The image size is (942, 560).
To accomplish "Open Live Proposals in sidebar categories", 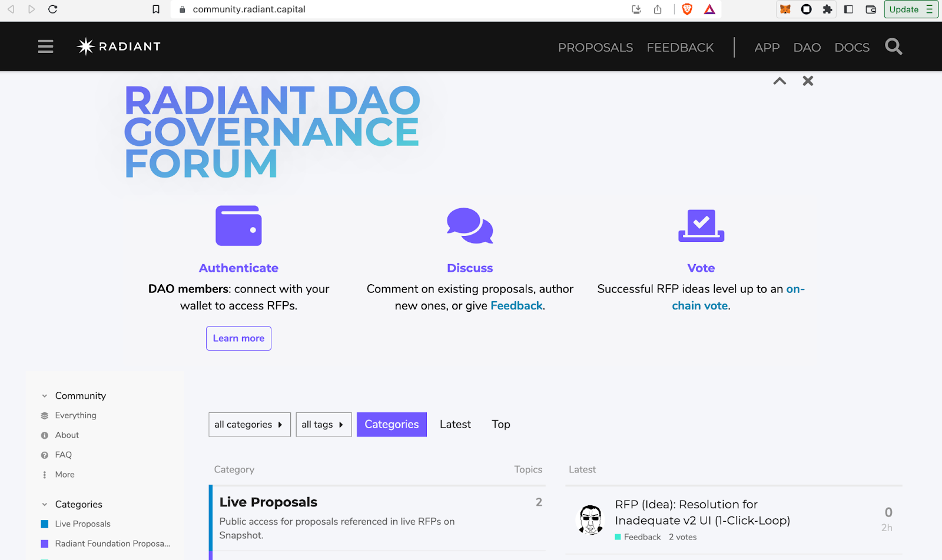I will pyautogui.click(x=82, y=524).
